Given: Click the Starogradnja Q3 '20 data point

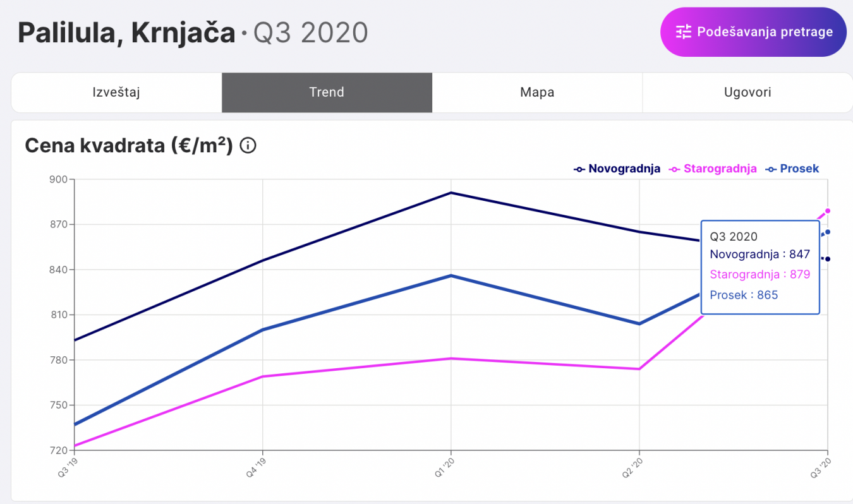Looking at the screenshot, I should [x=828, y=211].
